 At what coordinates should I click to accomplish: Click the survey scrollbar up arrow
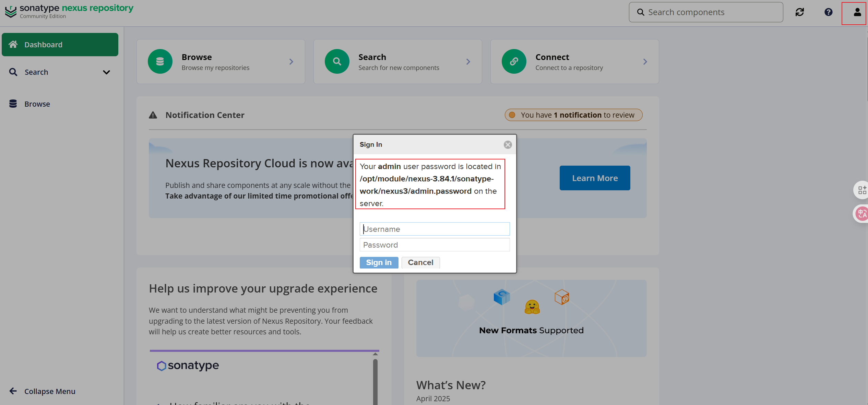[375, 354]
